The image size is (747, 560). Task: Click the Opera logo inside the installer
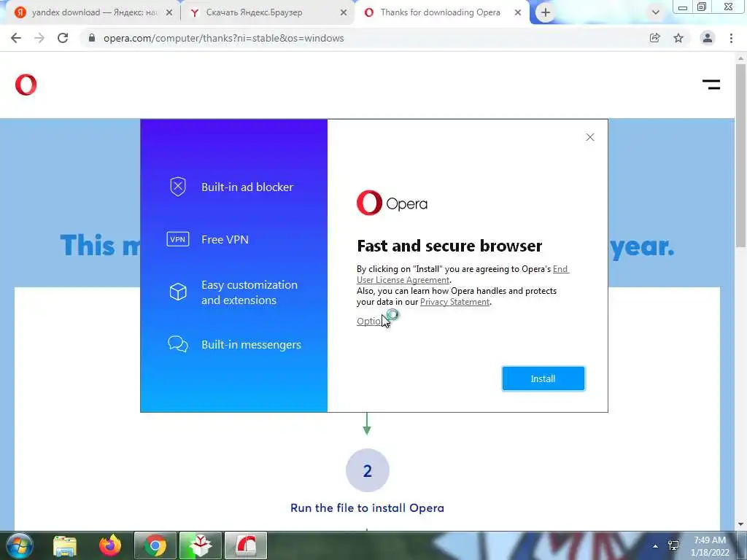(x=392, y=203)
